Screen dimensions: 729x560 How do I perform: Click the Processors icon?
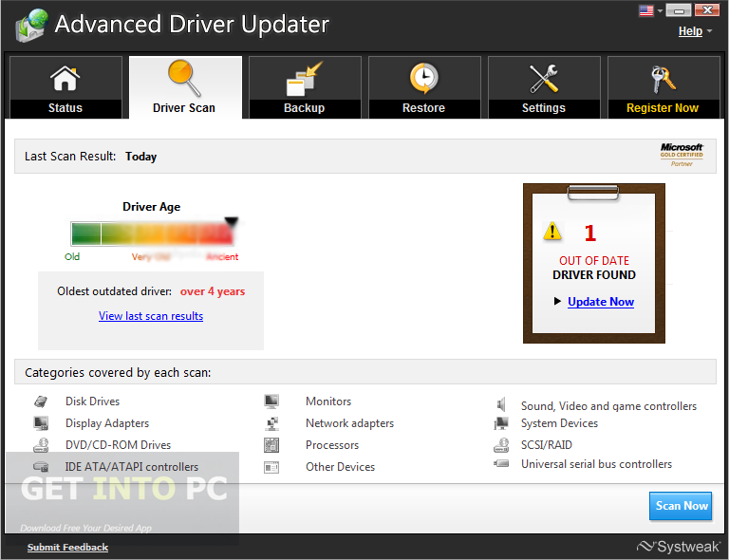point(271,445)
